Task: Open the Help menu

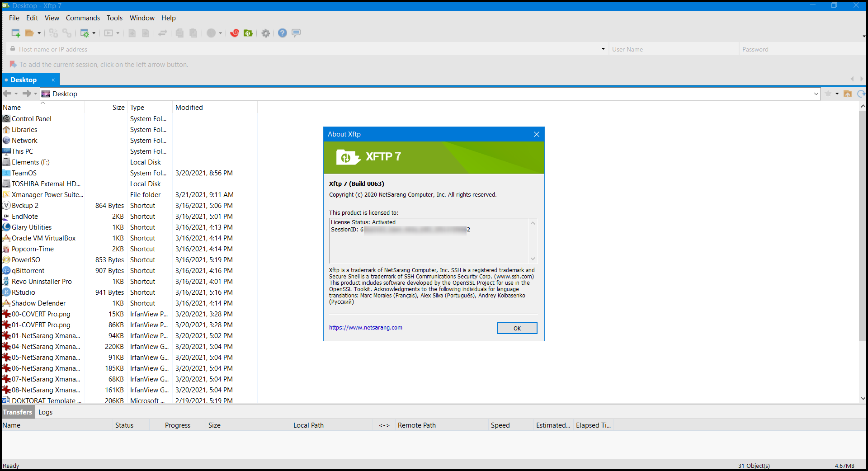Action: [168, 18]
